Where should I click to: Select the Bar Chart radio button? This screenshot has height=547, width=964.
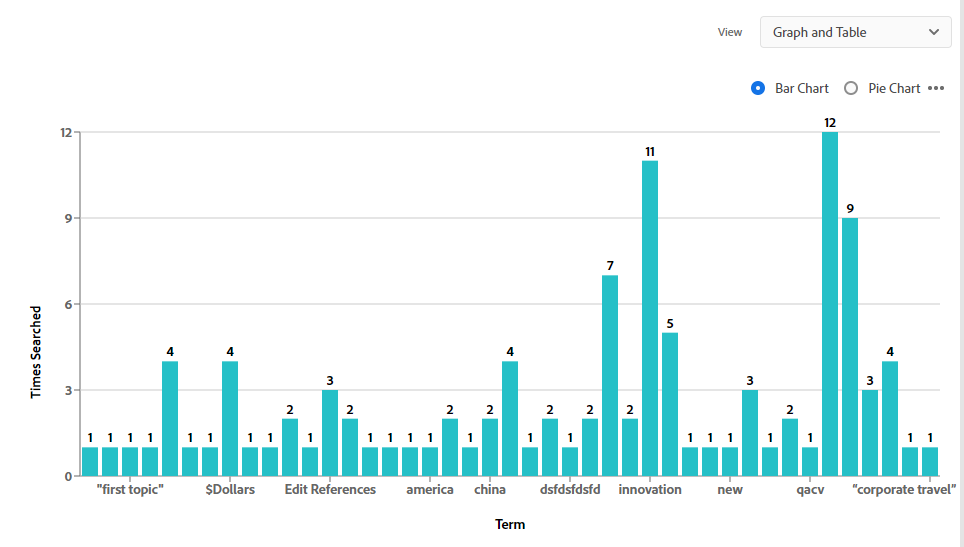coord(758,88)
